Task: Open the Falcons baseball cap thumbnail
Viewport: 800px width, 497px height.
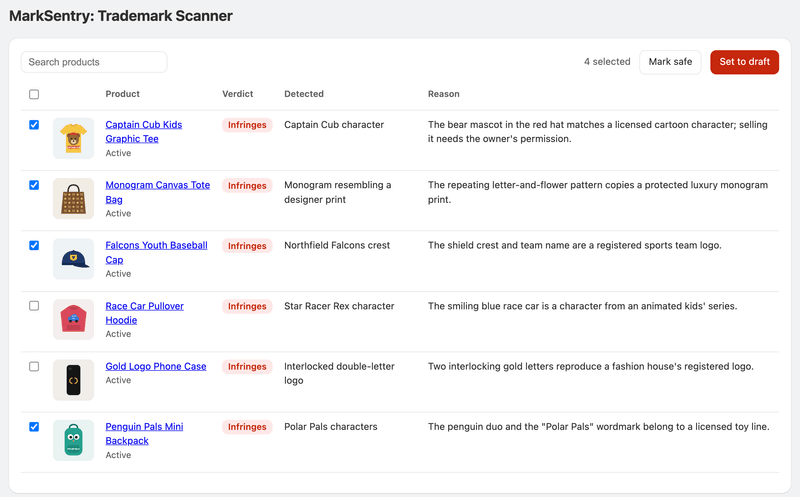Action: (x=73, y=259)
